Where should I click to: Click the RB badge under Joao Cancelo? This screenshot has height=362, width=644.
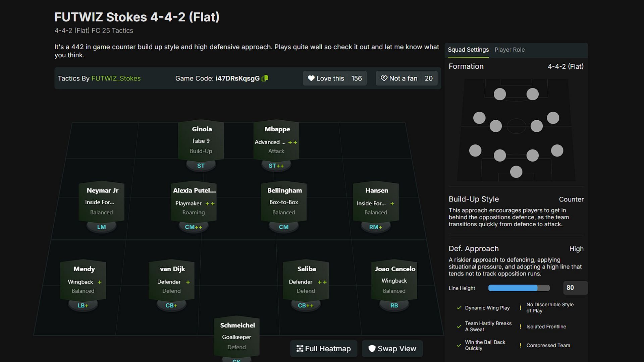tap(394, 305)
